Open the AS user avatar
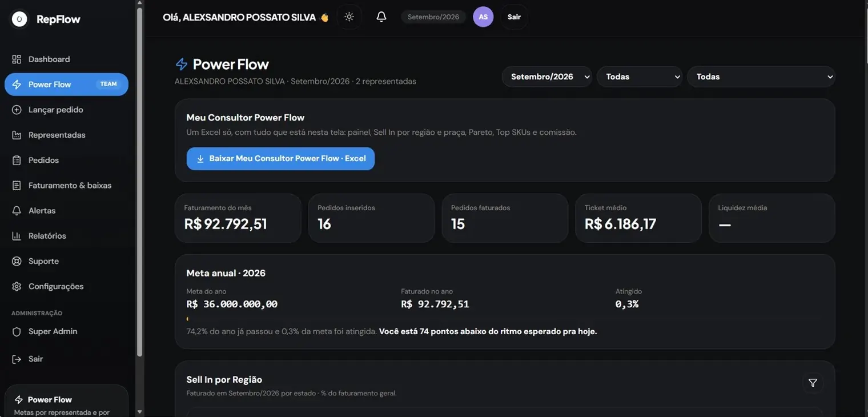This screenshot has height=417, width=868. tap(483, 17)
